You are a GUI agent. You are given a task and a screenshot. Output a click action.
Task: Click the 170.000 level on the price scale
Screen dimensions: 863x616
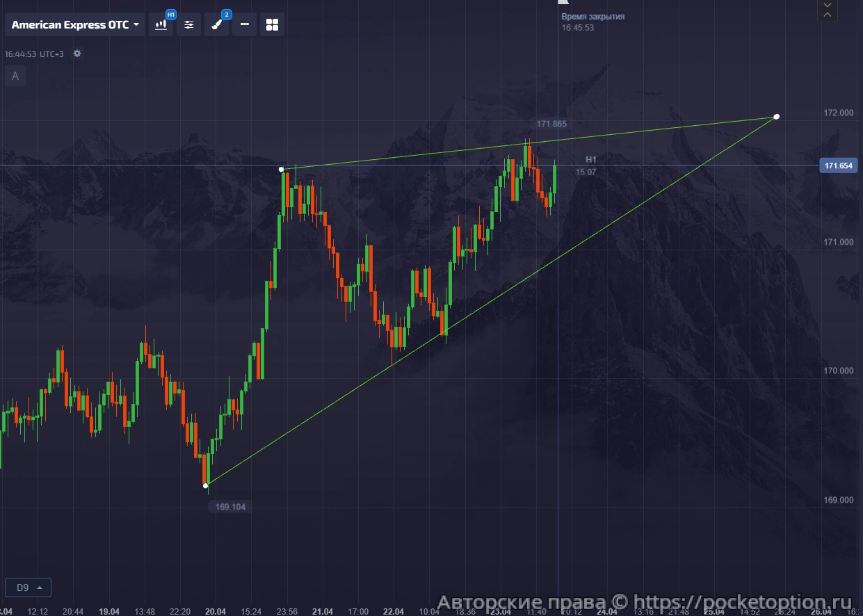tap(838, 371)
